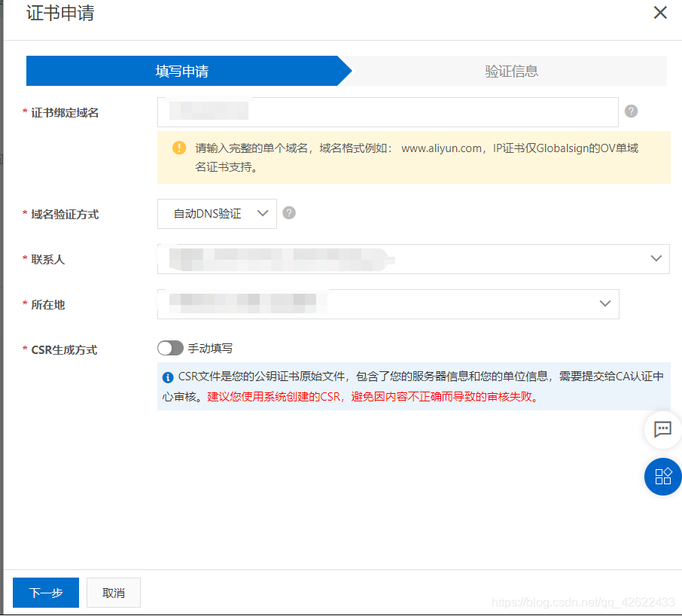Image resolution: width=682 pixels, height=616 pixels.
Task: Open the floating chat message icon
Action: point(662,429)
